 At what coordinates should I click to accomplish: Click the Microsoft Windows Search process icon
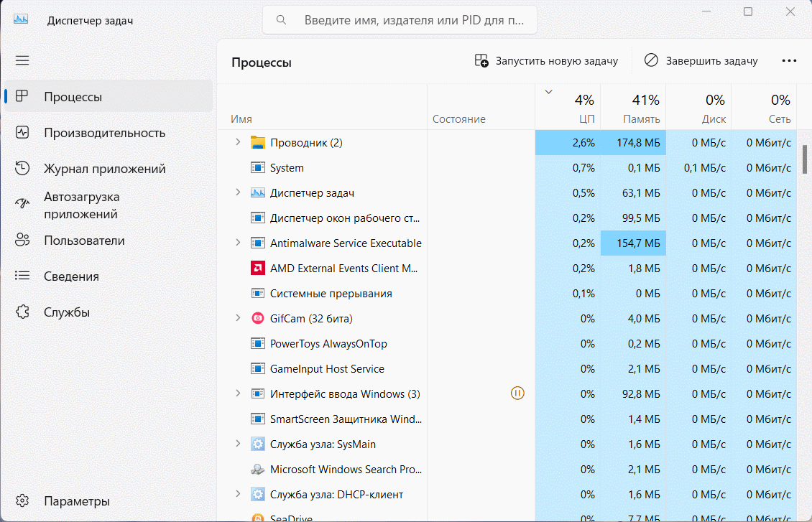[x=258, y=470]
